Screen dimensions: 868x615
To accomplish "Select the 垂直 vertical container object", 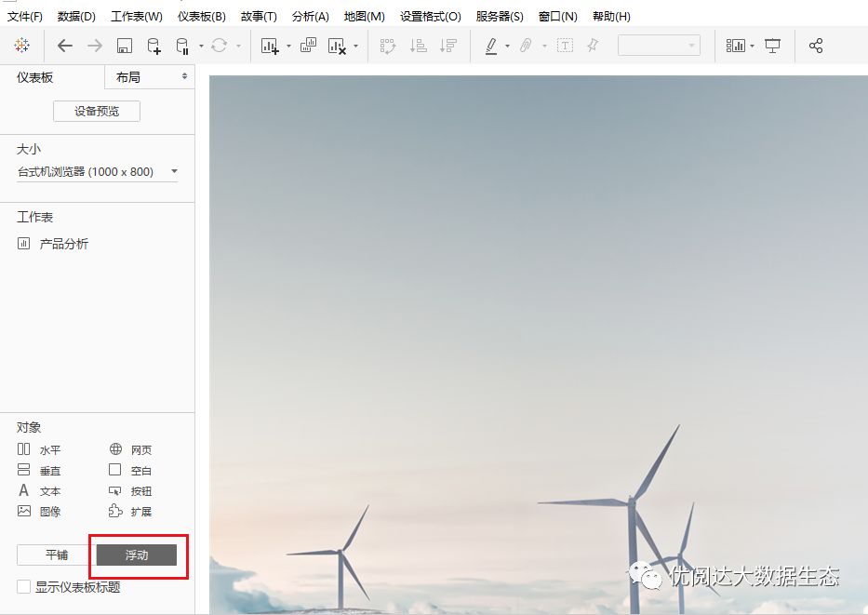I will click(39, 470).
